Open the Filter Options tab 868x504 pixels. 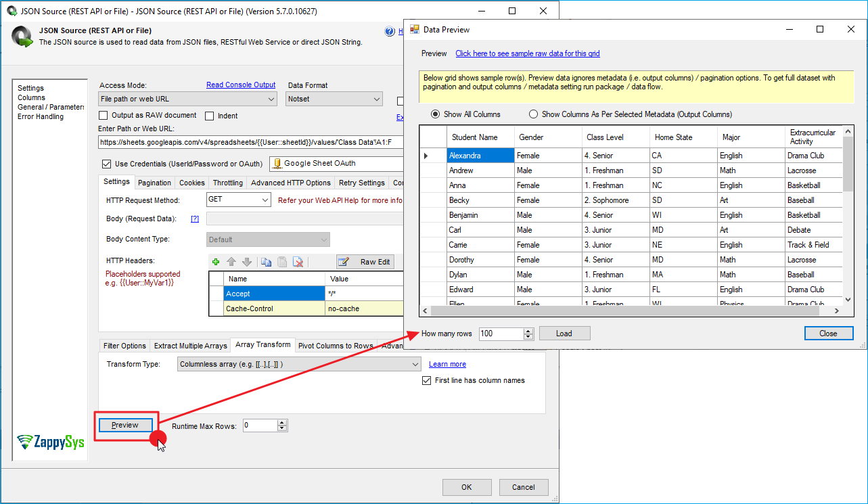tap(124, 346)
